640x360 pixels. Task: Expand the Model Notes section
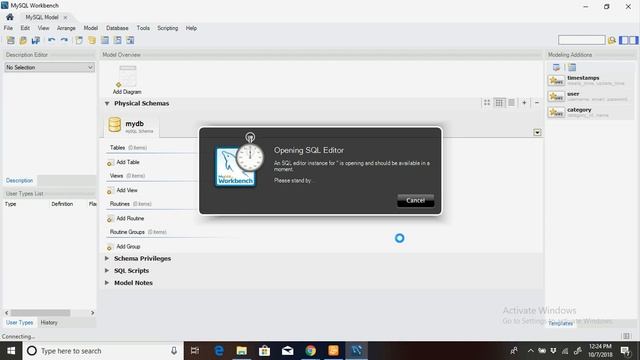(x=107, y=282)
